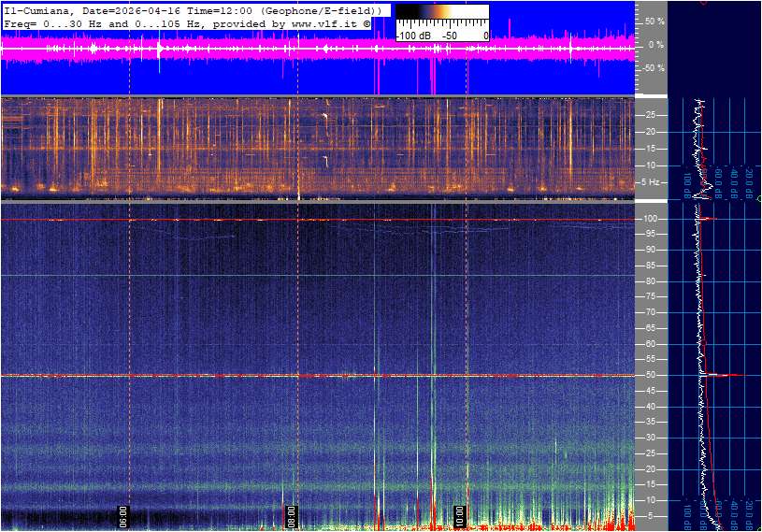Viewport: 762px width, 532px height.
Task: Click the 20 tick on the 0-30 Hz geophone scale
Action: [x=650, y=132]
